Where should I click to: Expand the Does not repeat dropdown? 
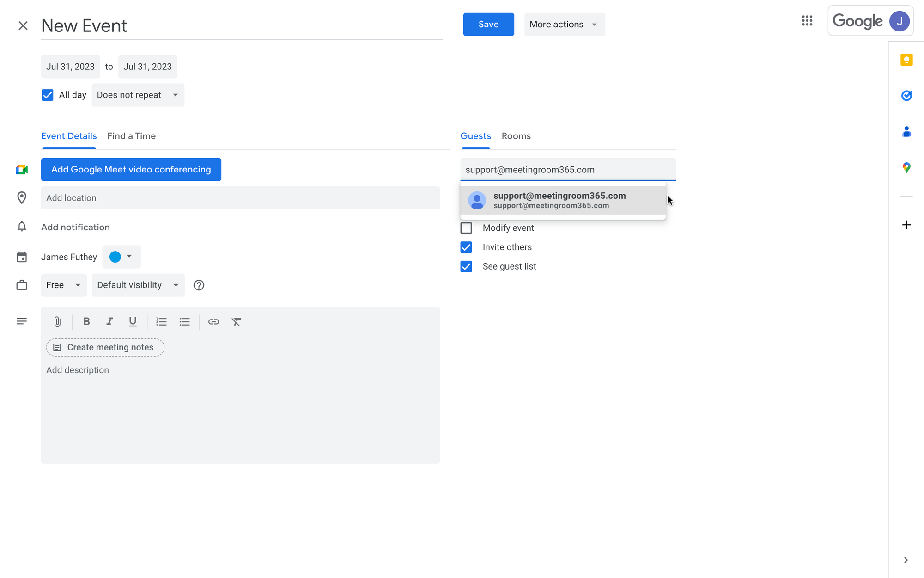click(136, 94)
